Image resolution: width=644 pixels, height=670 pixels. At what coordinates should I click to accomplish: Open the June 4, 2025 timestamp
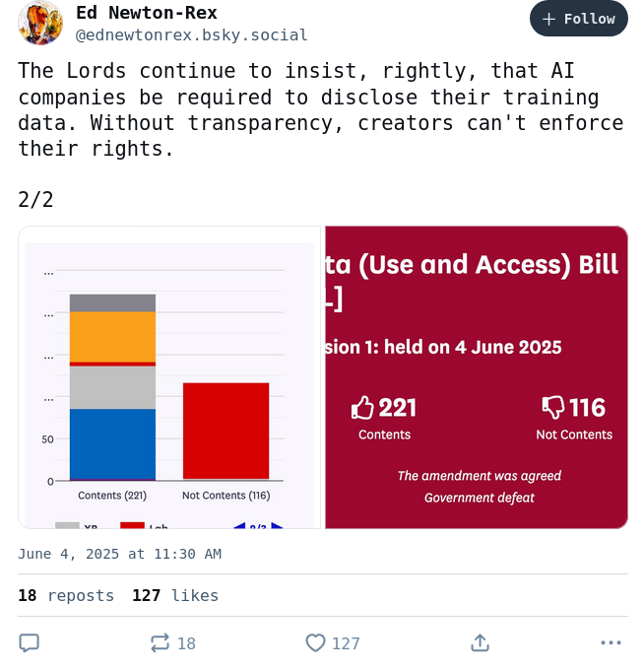[x=119, y=554]
